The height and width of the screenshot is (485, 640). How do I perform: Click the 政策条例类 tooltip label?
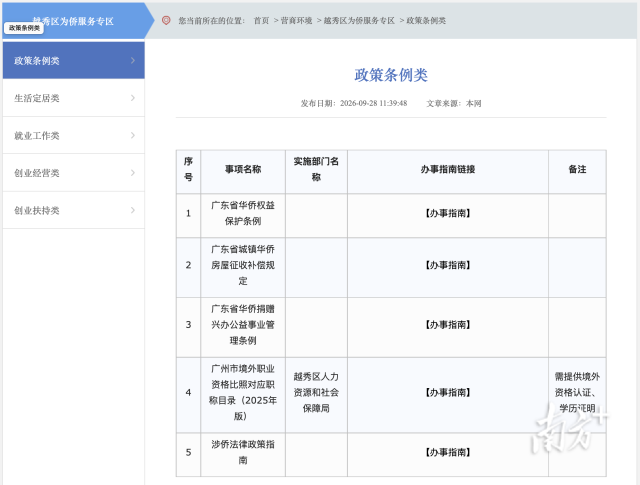[x=24, y=28]
